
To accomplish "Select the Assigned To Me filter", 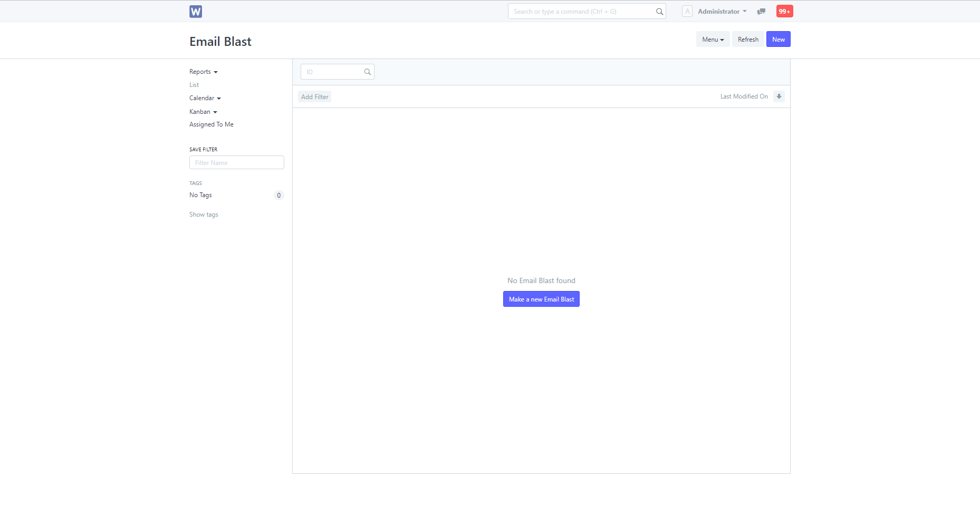I will coord(212,124).
